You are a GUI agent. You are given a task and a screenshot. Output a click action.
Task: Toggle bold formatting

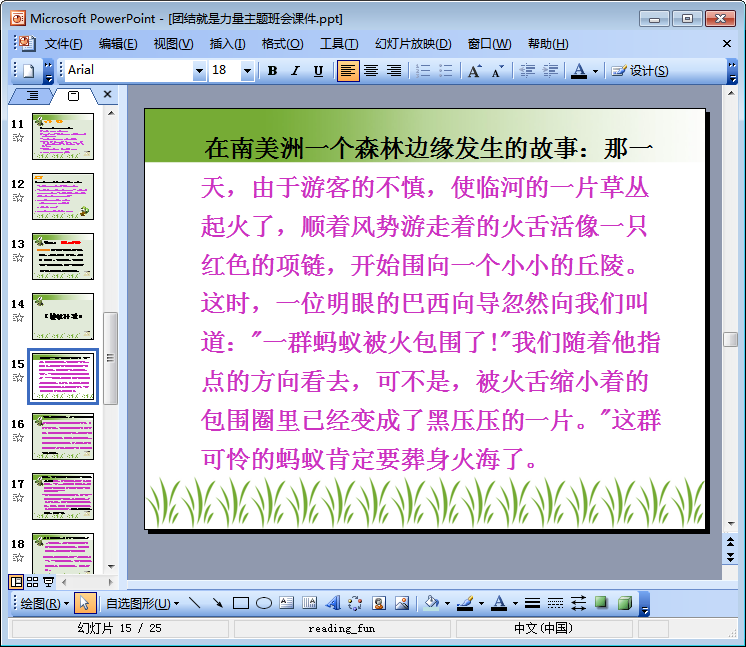point(272,71)
